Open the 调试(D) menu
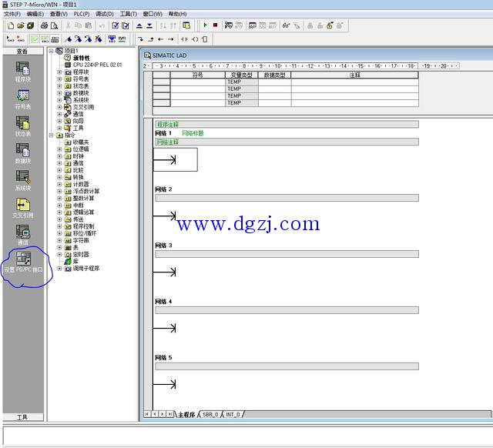Image resolution: width=493 pixels, height=448 pixels. click(x=105, y=14)
